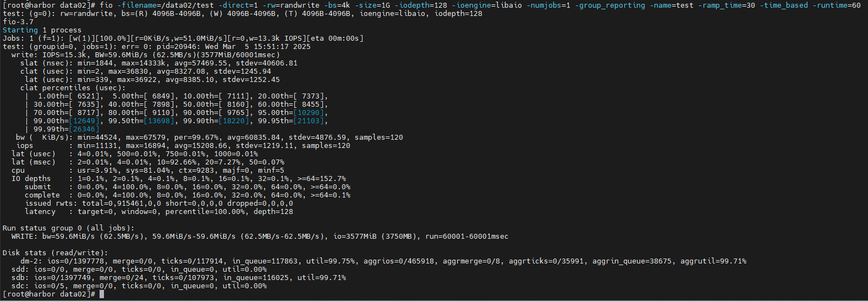
Task: Click the dm-2 disk stats line
Action: [383, 261]
